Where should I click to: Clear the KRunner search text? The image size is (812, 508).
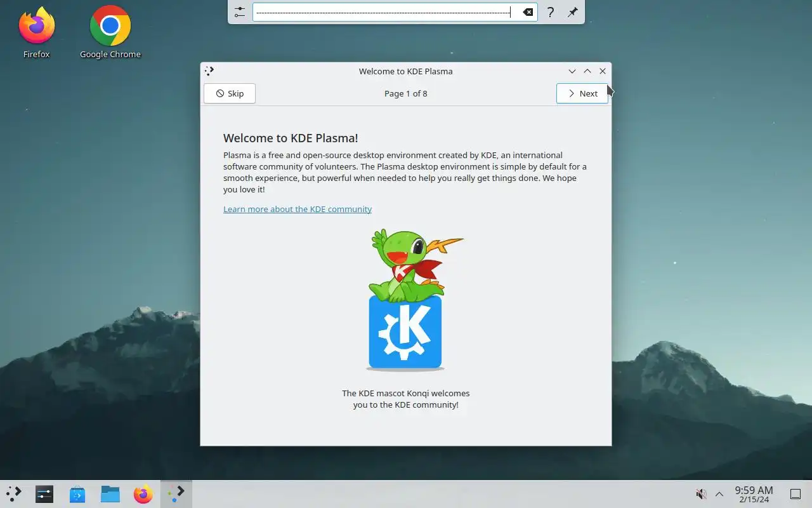click(x=528, y=12)
